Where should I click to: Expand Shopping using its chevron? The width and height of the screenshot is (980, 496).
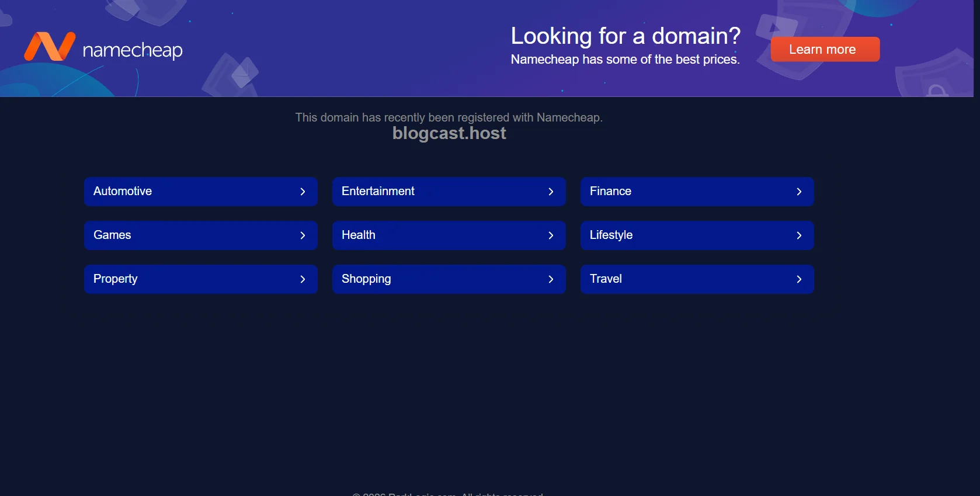click(x=551, y=279)
